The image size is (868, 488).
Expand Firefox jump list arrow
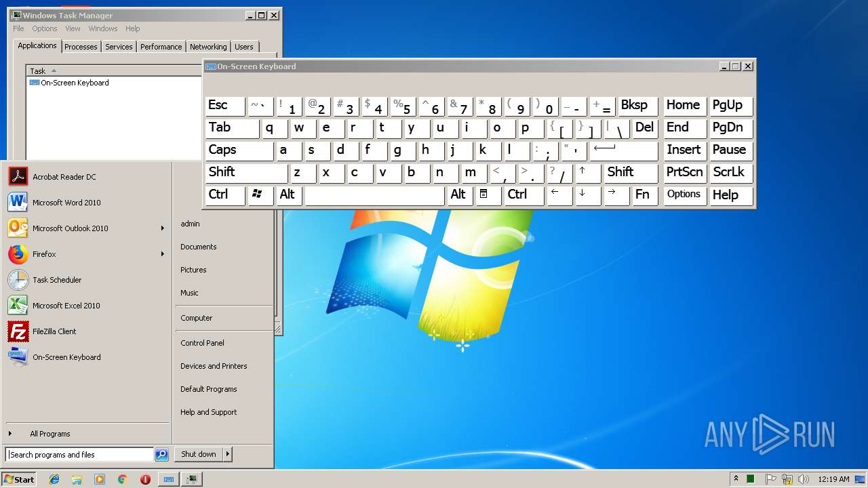click(163, 254)
